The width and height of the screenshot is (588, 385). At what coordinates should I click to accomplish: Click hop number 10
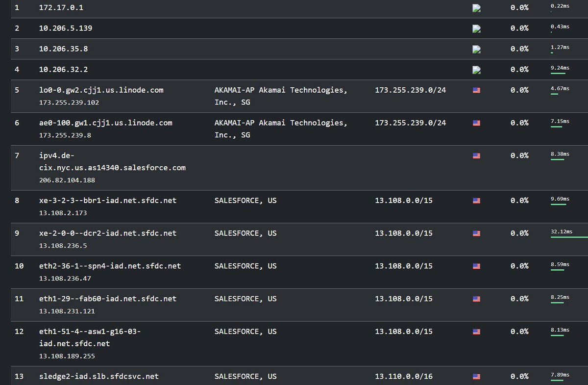pyautogui.click(x=19, y=266)
